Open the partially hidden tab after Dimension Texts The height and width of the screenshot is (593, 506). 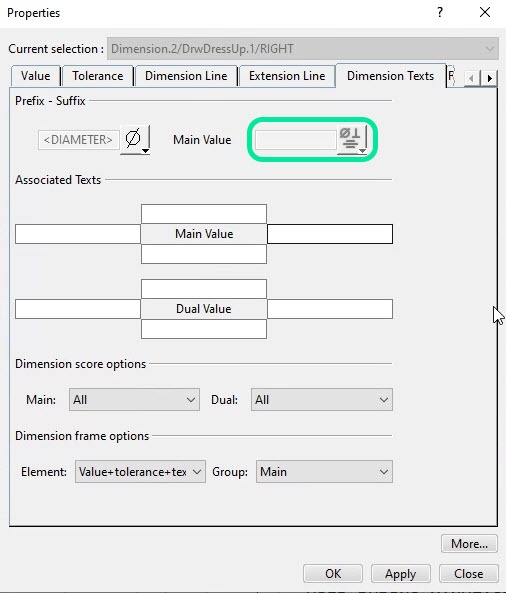(x=452, y=76)
